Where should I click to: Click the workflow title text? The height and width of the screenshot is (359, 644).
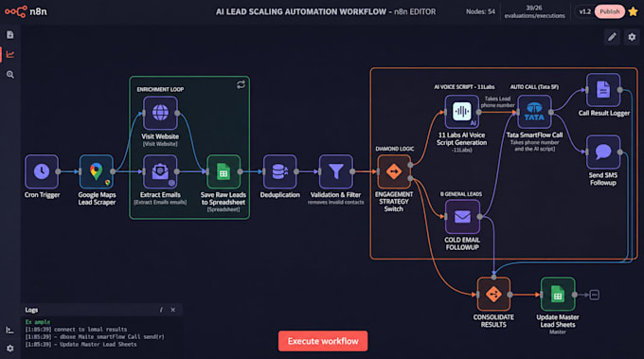tap(326, 12)
